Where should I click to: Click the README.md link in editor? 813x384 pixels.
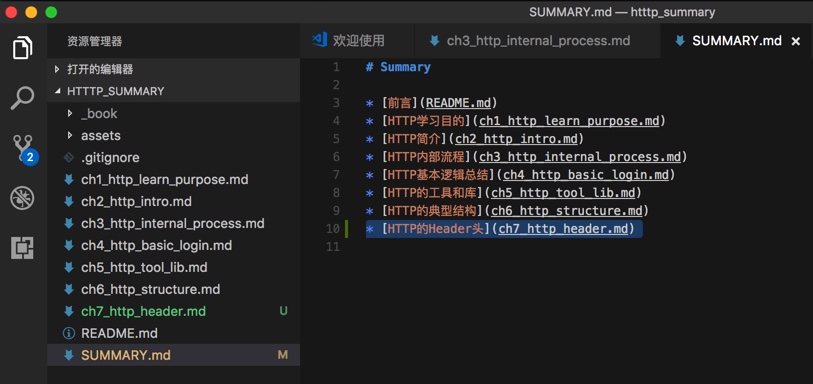458,103
